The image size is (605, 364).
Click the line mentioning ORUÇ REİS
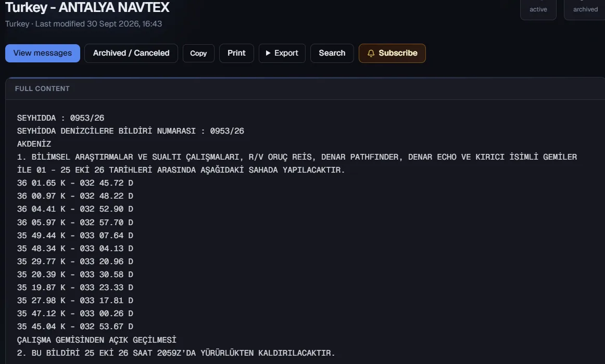(297, 157)
